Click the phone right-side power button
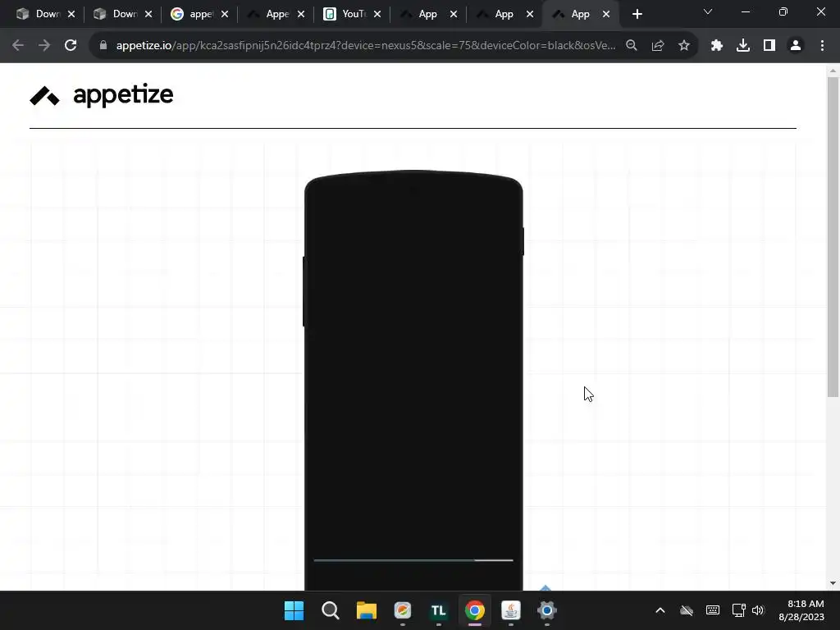 (x=523, y=241)
